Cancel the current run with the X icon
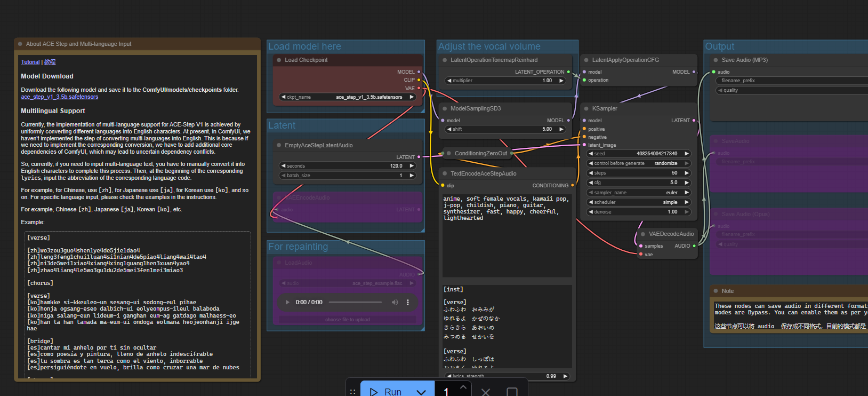The image size is (868, 396). (486, 392)
